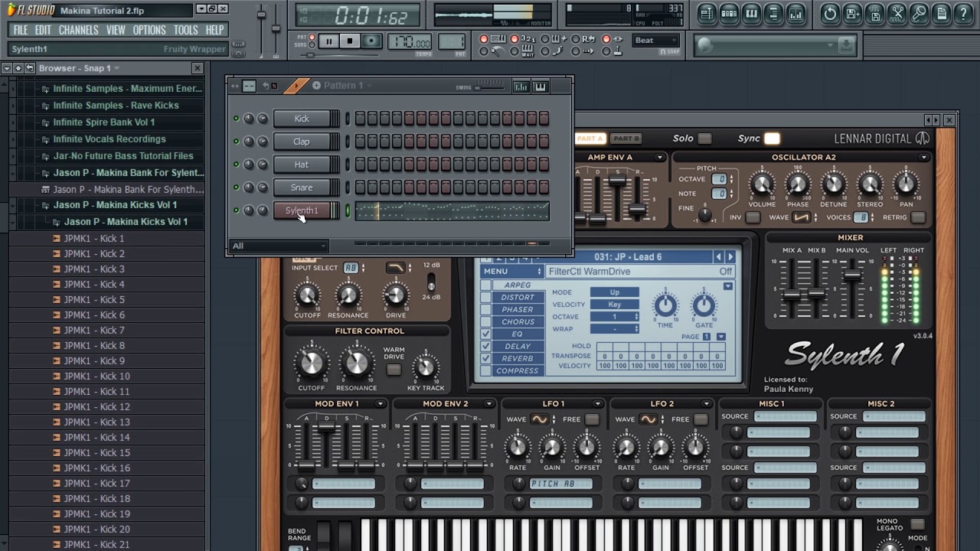Screen dimensions: 980x551
Task: Open the arpeggiator WRAP dropdown
Action: (614, 329)
